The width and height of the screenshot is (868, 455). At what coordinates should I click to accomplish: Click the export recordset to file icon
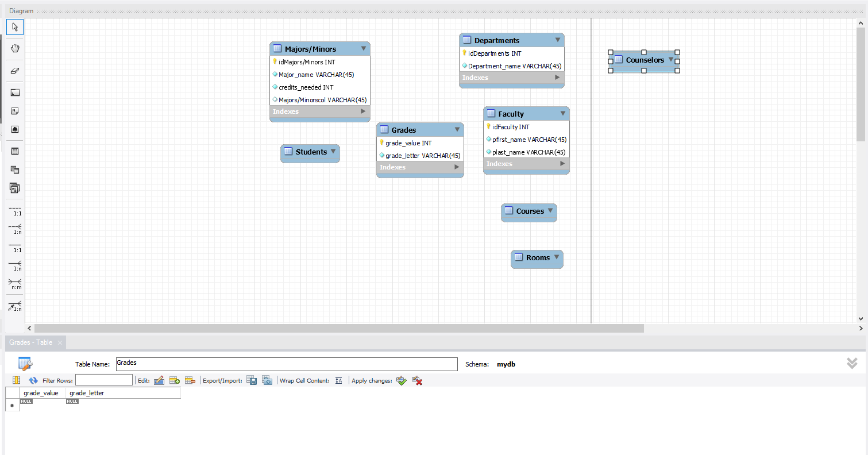(252, 380)
